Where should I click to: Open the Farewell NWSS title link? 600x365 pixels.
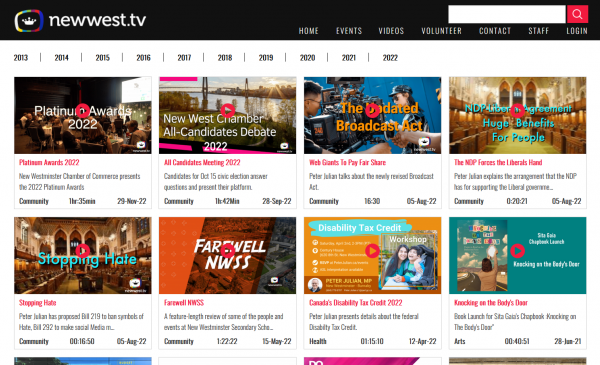(184, 303)
